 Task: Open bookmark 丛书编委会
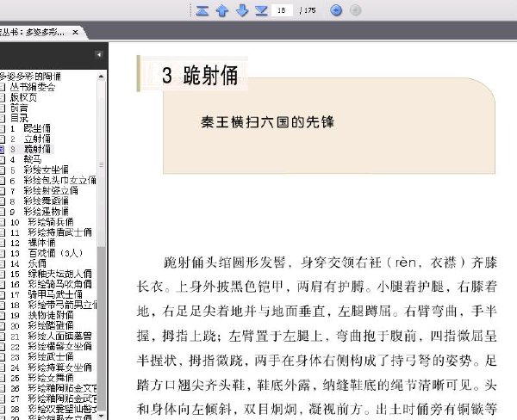pyautogui.click(x=33, y=87)
